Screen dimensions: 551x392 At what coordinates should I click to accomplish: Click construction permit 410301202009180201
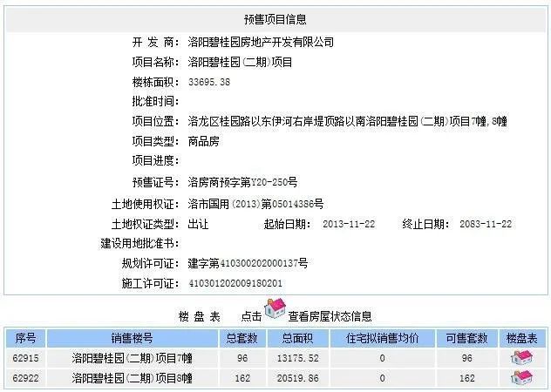coord(235,283)
